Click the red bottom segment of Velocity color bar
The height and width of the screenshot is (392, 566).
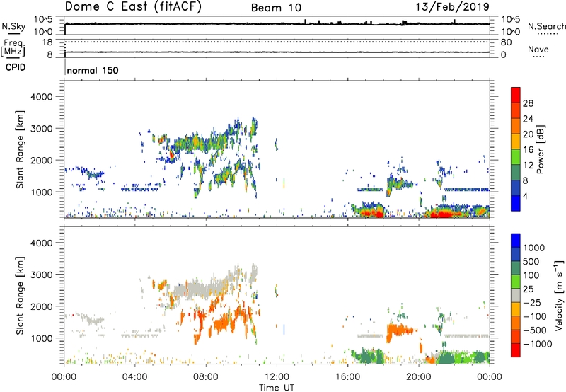click(x=516, y=350)
